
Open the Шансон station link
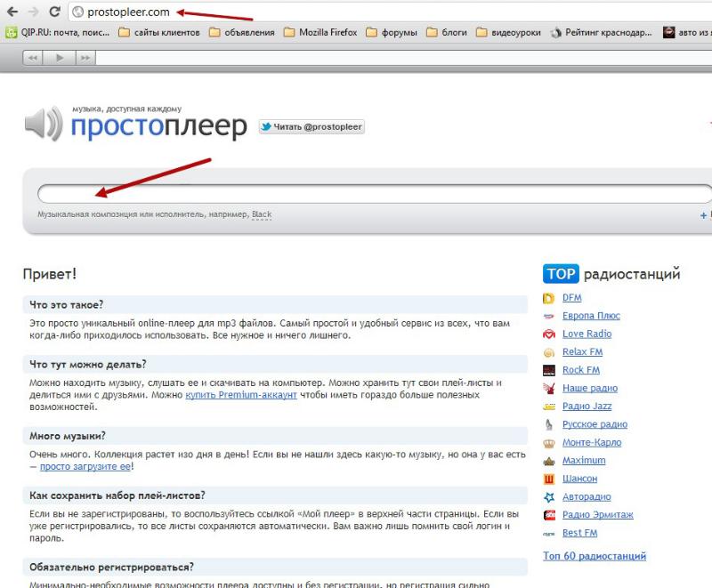click(x=579, y=479)
